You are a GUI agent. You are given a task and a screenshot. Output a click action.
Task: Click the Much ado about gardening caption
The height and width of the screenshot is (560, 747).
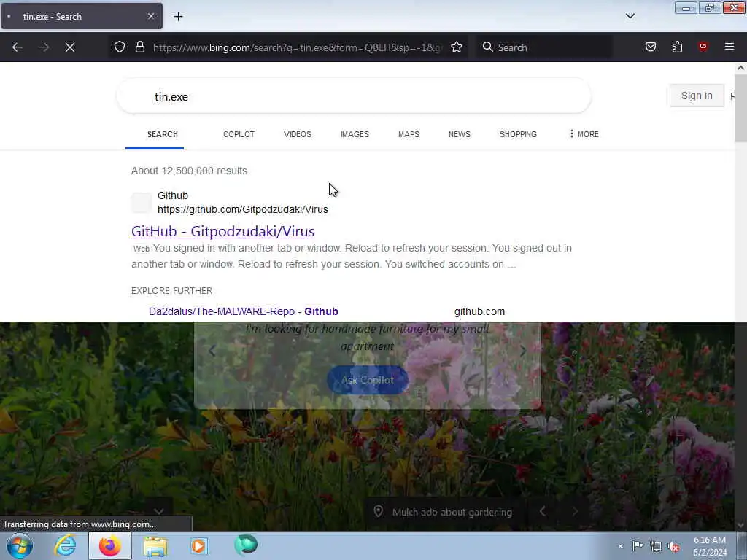coord(452,513)
